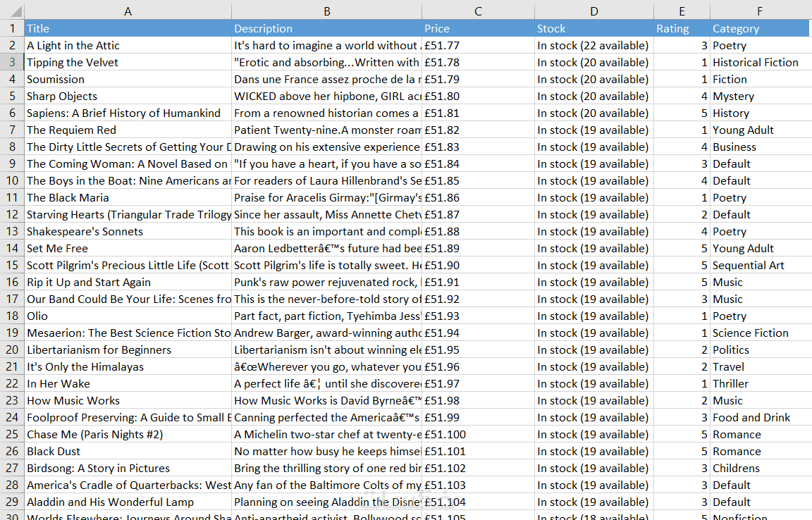Select 'Fiction' category cell in row 4
The width and height of the screenshot is (812, 520).
coord(760,79)
